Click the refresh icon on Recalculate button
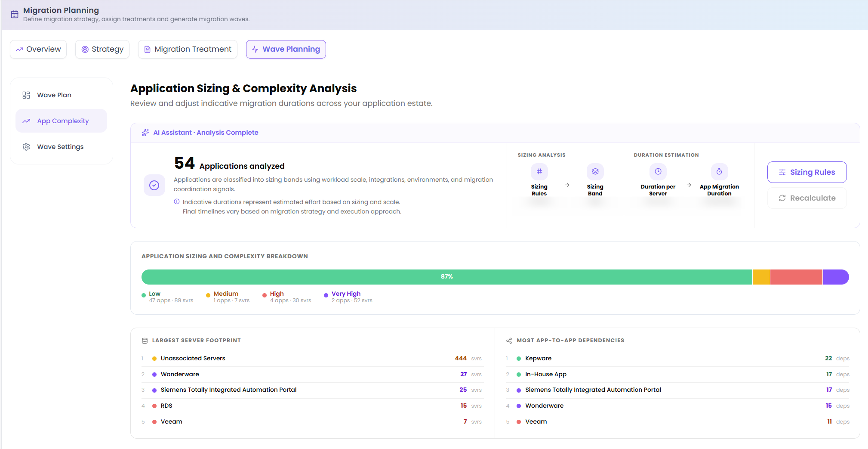 click(x=782, y=198)
